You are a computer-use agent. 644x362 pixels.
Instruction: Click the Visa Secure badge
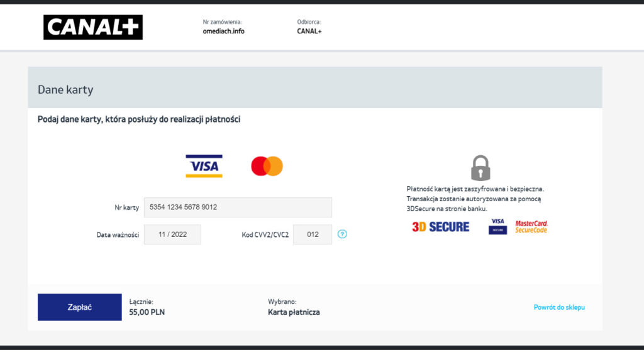click(497, 226)
